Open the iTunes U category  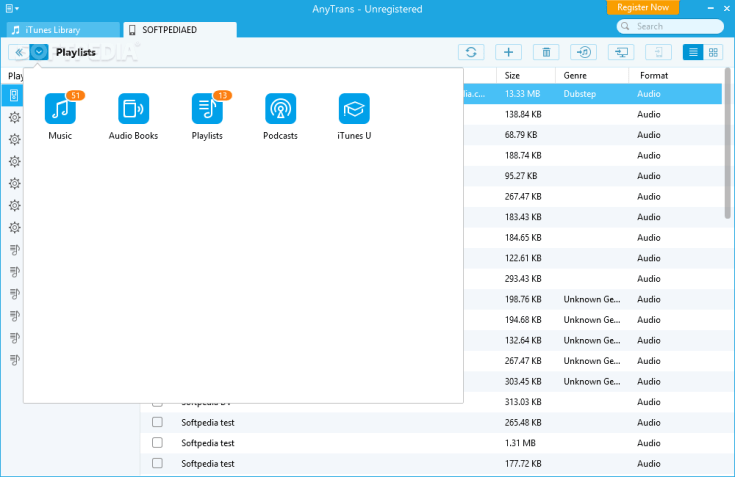(354, 115)
